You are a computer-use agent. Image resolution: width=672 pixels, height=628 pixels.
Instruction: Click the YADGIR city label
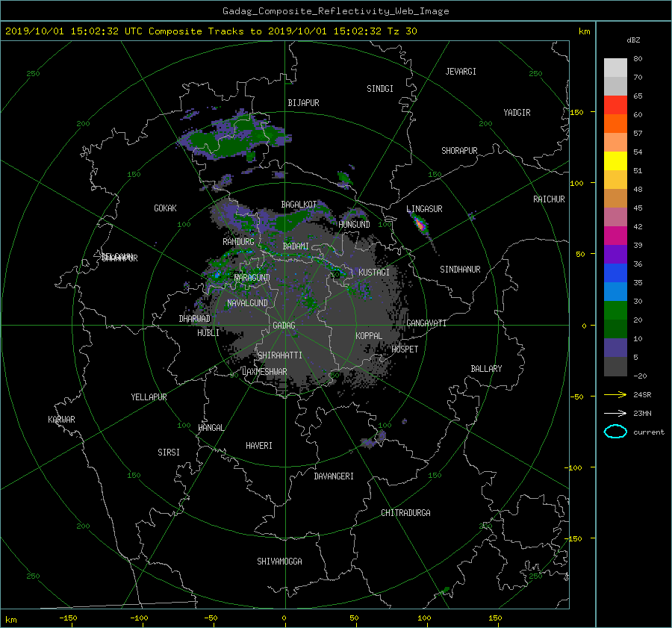(517, 113)
